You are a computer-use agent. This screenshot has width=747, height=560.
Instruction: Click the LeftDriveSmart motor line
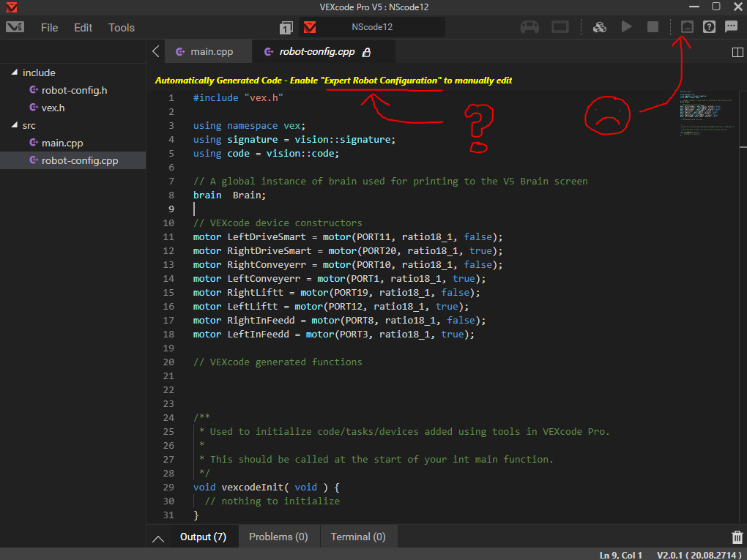click(348, 236)
